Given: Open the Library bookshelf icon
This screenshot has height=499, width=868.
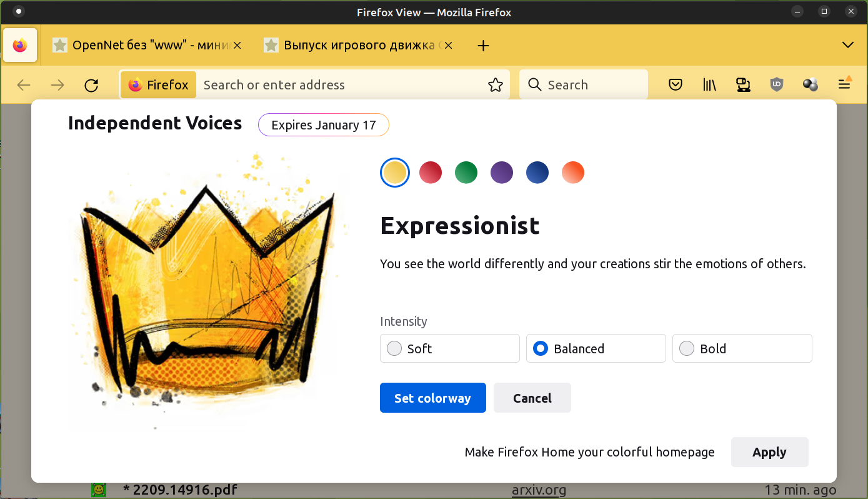Looking at the screenshot, I should point(709,85).
